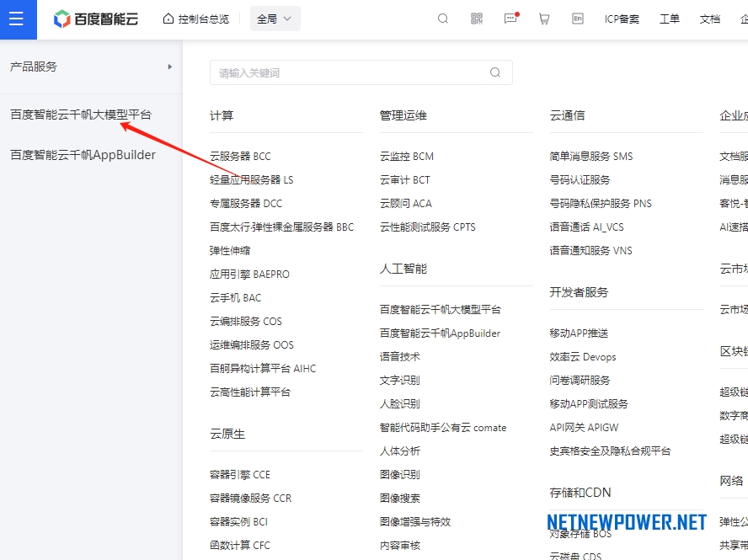Select 百度智能云千帆大模型平台 in left sidebar
The image size is (748, 560).
coord(81,115)
